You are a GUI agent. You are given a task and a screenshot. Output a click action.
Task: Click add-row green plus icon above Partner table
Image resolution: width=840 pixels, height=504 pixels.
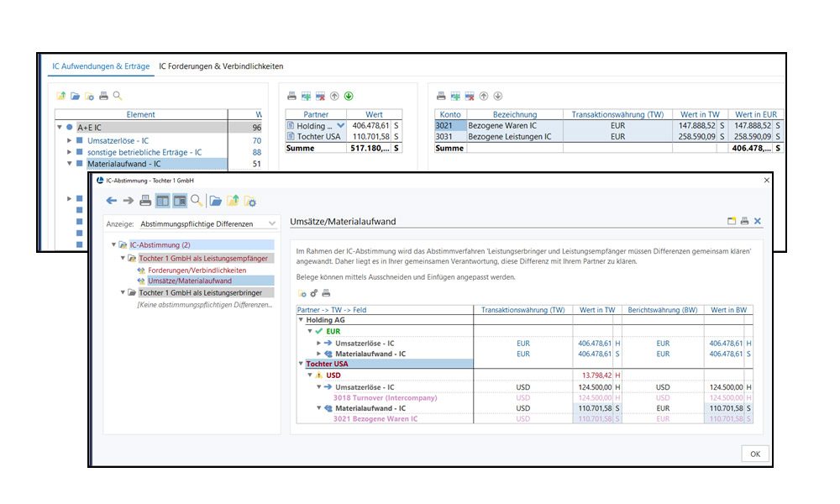306,97
